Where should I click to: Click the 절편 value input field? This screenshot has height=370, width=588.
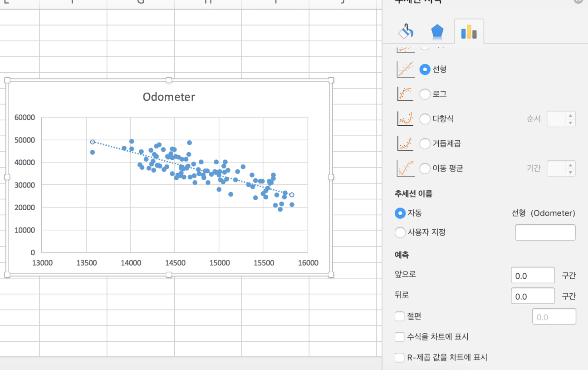point(554,316)
